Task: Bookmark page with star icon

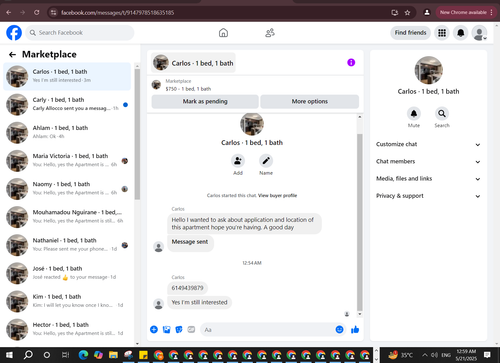Action: 407,13
